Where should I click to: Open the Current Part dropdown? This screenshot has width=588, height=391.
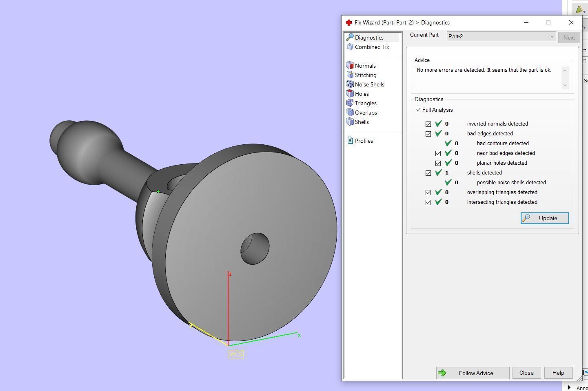point(501,36)
